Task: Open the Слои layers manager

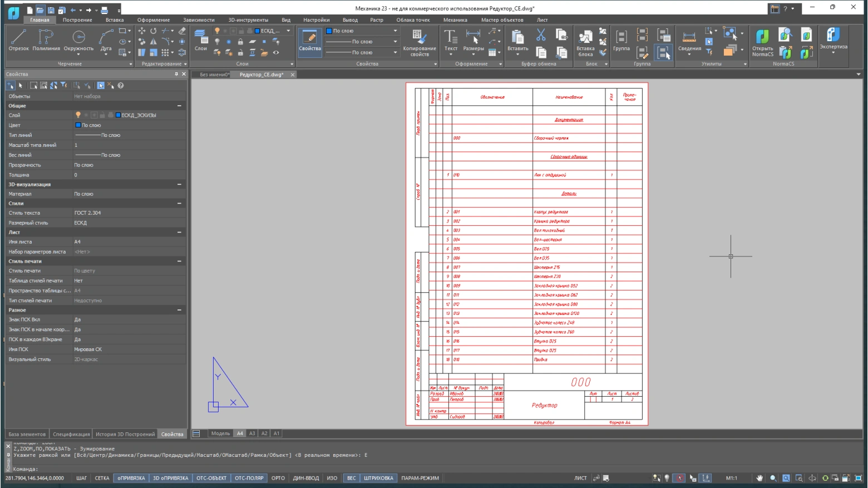Action: (x=201, y=41)
